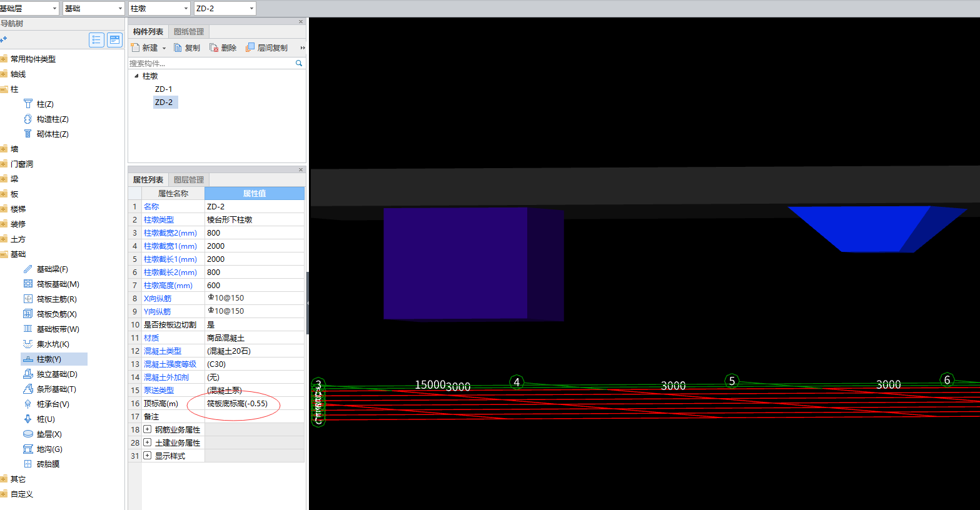The height and width of the screenshot is (510, 980).
Task: Focus the 搜索构件 search field
Action: click(x=211, y=63)
